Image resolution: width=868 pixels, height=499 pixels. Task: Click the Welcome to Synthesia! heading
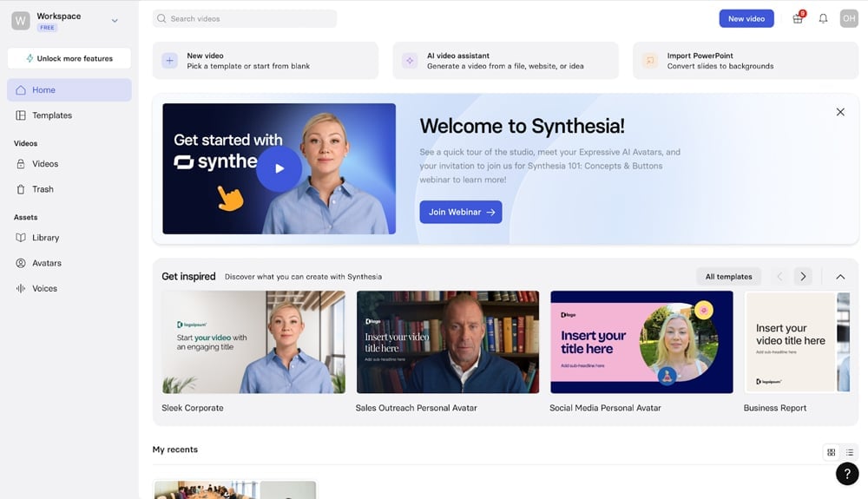click(522, 126)
